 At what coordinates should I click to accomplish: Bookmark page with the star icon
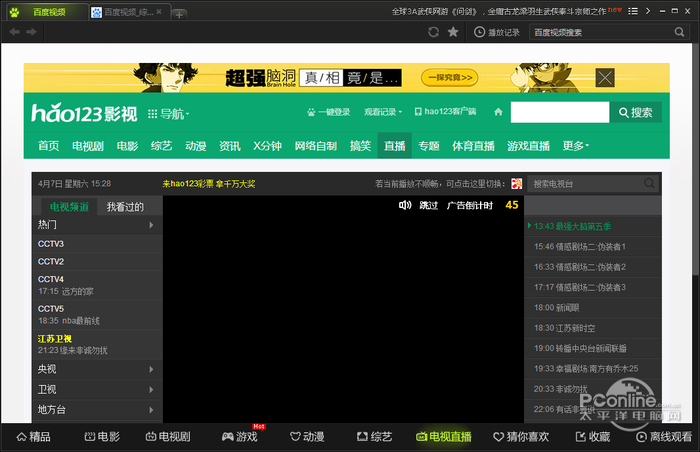pos(453,32)
